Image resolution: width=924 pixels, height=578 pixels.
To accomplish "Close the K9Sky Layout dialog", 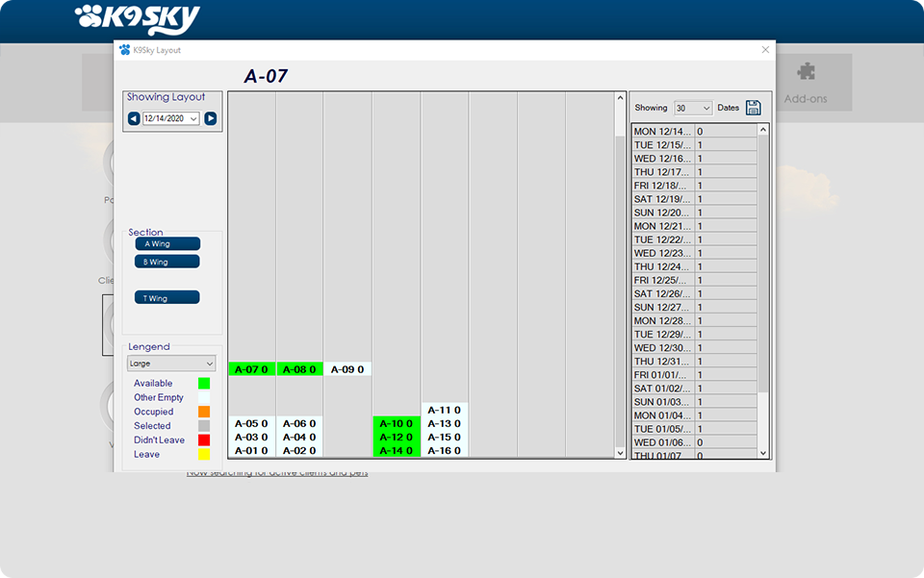I will pos(765,50).
